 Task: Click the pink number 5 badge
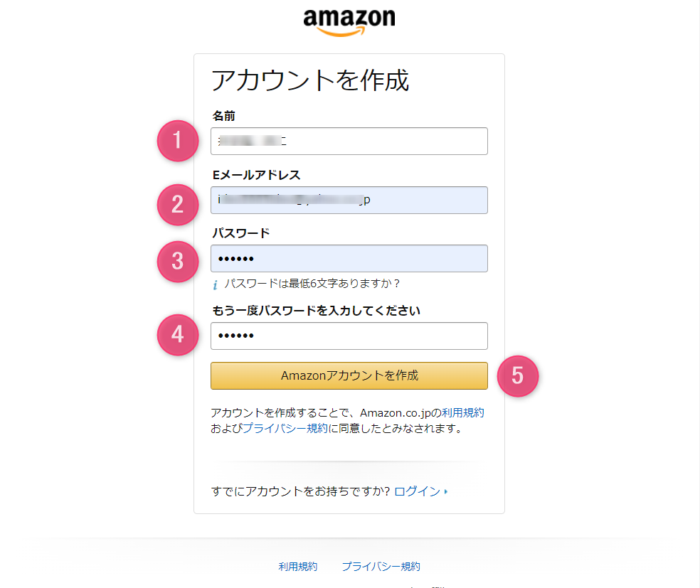click(517, 375)
